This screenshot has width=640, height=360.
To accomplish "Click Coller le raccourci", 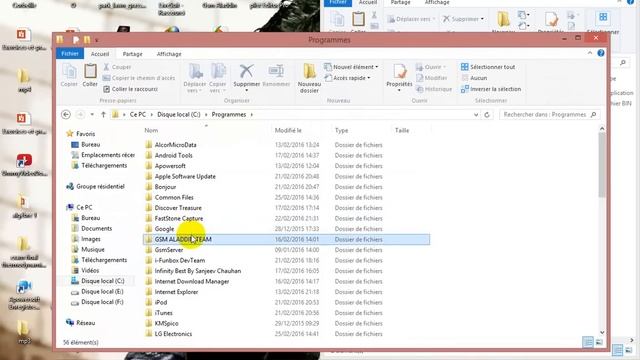I will coord(130,89).
